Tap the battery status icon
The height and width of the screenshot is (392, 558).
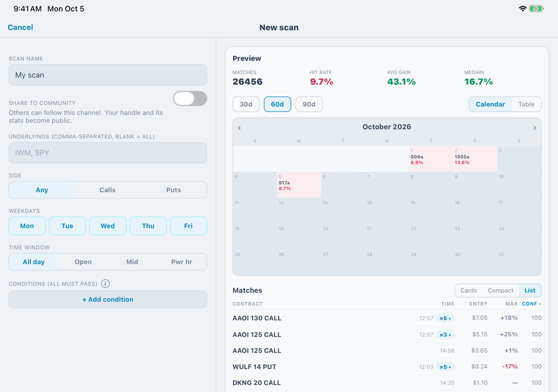pyautogui.click(x=536, y=9)
